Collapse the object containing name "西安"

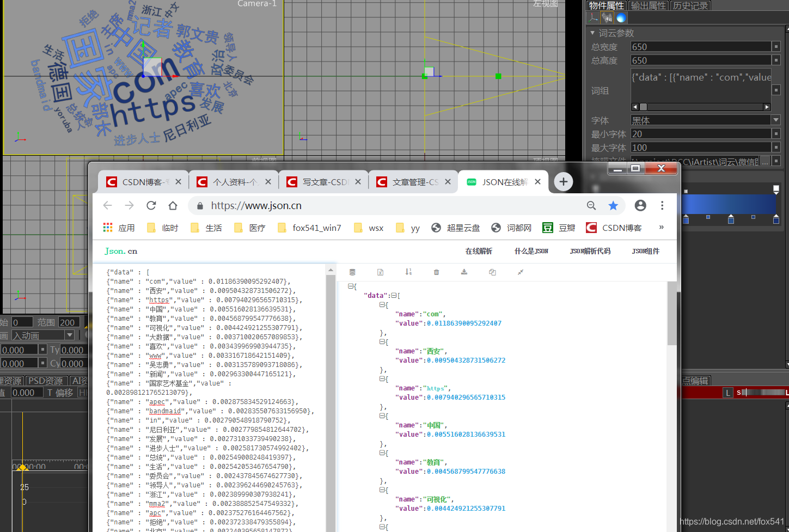click(x=382, y=342)
